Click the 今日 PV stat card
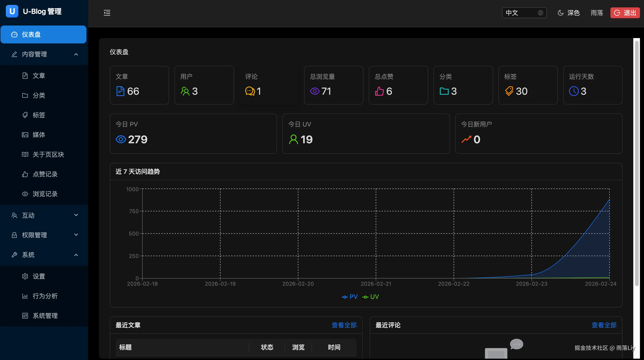644x360 pixels. (193, 134)
